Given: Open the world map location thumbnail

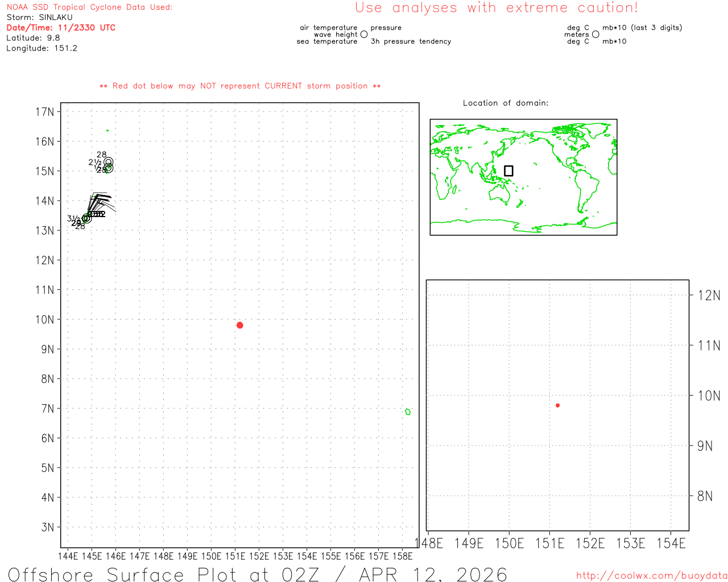Looking at the screenshot, I should tap(523, 177).
